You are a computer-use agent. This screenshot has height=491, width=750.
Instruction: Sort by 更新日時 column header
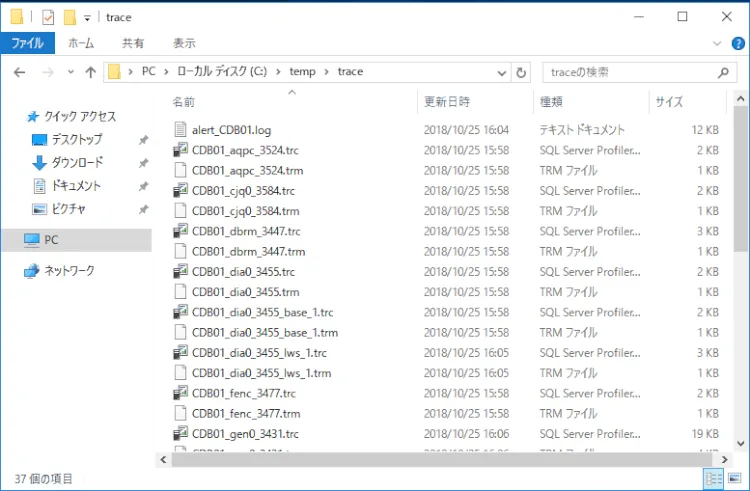tap(447, 101)
